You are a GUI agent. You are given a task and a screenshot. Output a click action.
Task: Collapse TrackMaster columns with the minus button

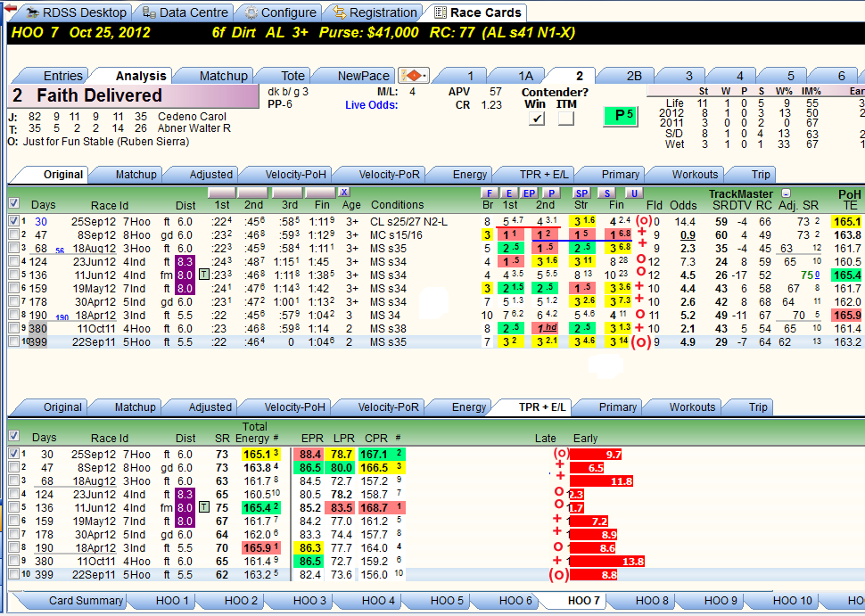pos(787,193)
